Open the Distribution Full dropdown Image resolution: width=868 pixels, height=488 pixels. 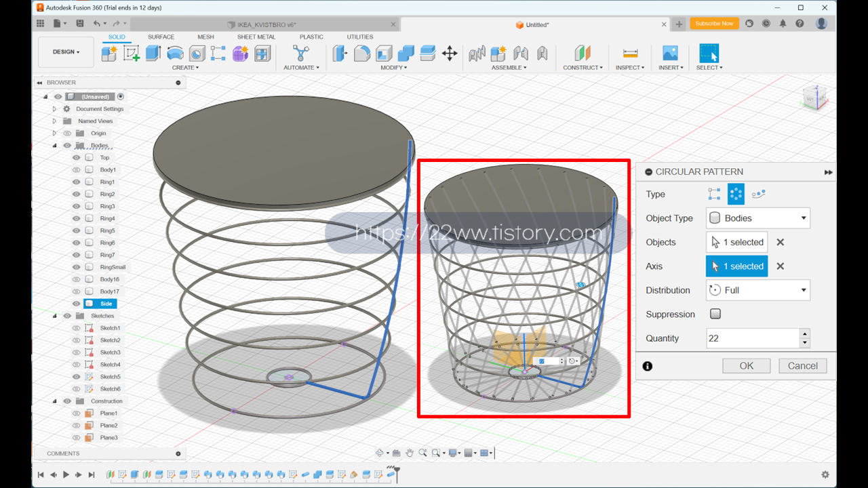point(758,290)
